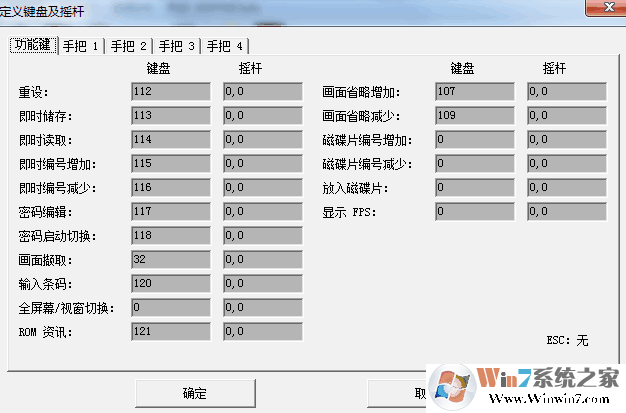Click the 取消 button
626x413 pixels.
coord(420,394)
